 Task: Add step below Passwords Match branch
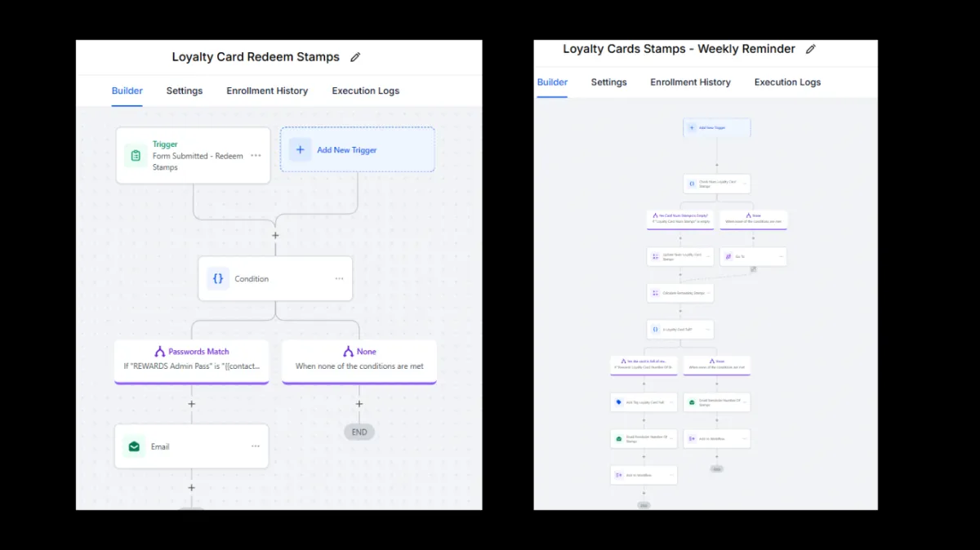click(x=192, y=404)
